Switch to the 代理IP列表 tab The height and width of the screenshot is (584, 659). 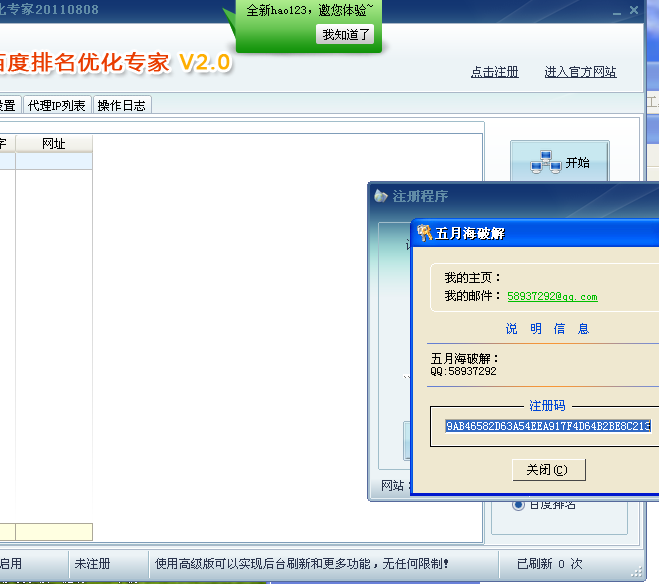pyautogui.click(x=57, y=105)
